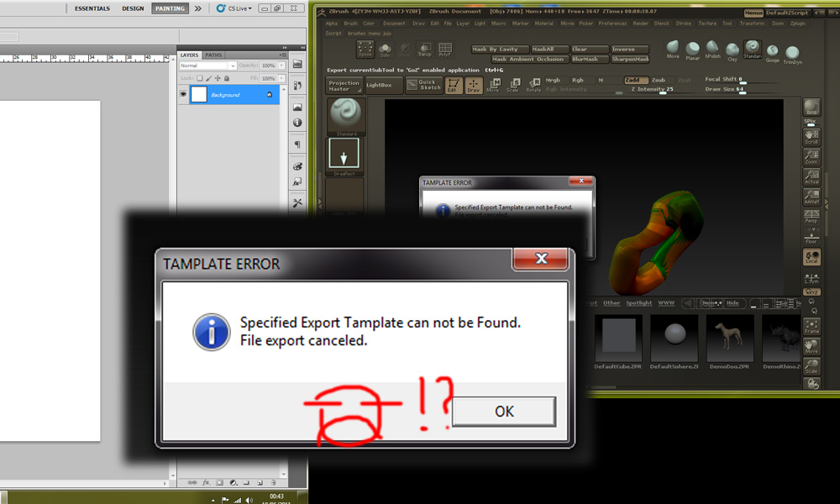Click the Move transform icon beside Draw
Viewport: 840px width, 504px height.
tap(493, 85)
